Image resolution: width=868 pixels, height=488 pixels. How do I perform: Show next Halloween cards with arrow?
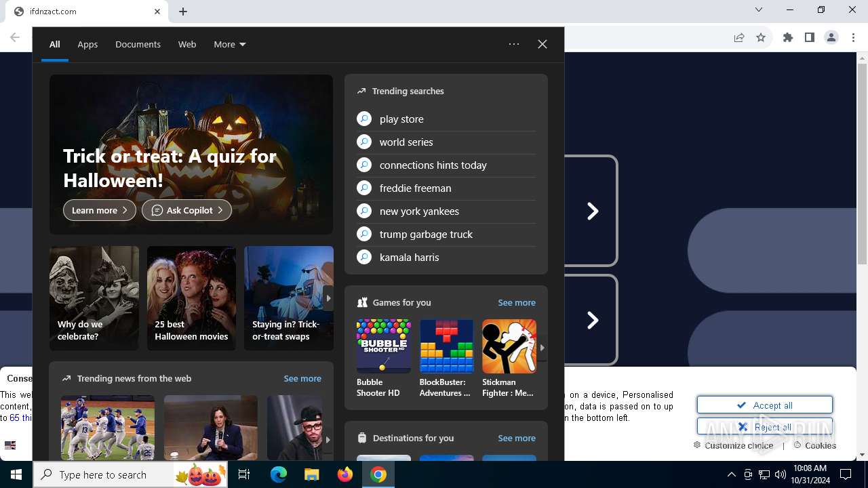(x=328, y=298)
